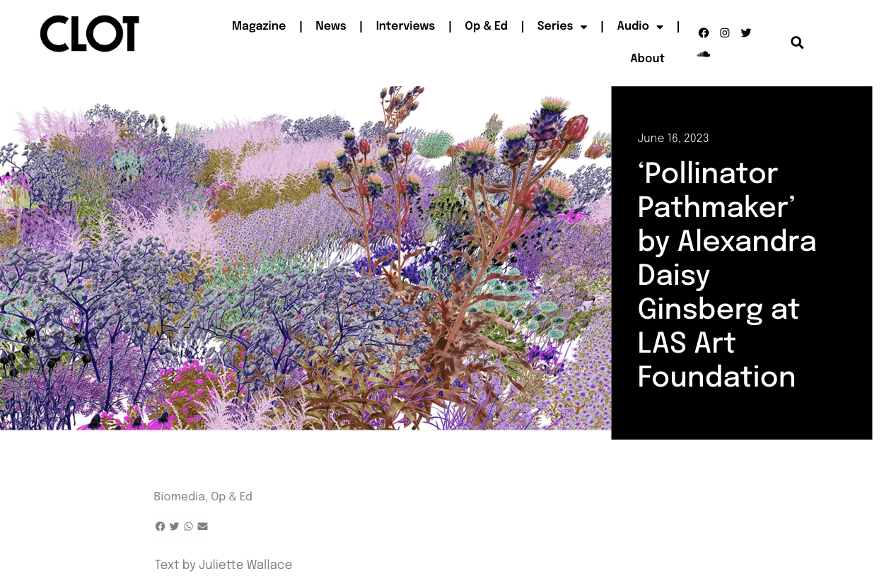This screenshot has width=884, height=588.
Task: Click the Pollinator Pathmaker garden hero image
Action: pyautogui.click(x=306, y=258)
